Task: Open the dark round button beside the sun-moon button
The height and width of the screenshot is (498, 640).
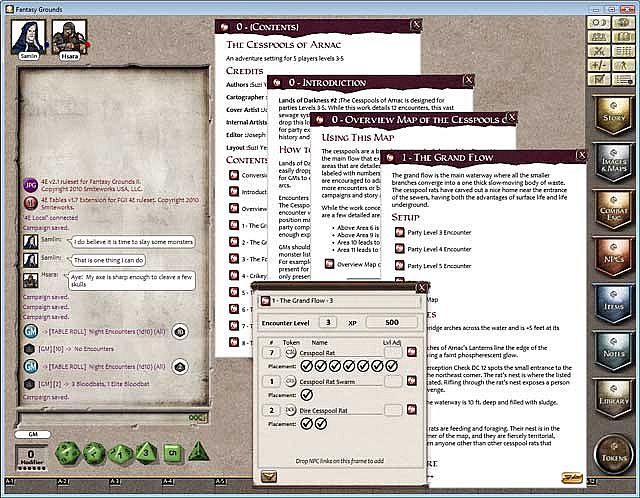Action: (x=623, y=22)
